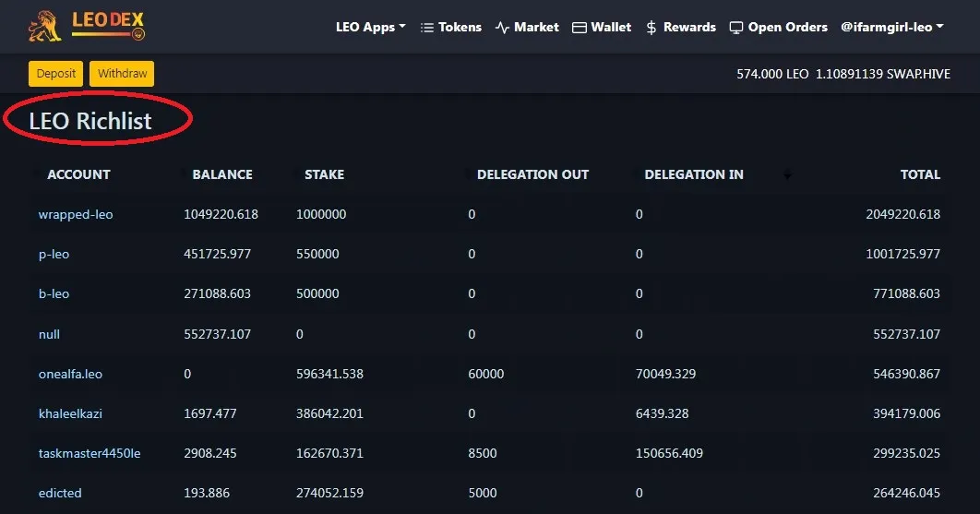Click the LEO Richlist heading

tap(90, 121)
